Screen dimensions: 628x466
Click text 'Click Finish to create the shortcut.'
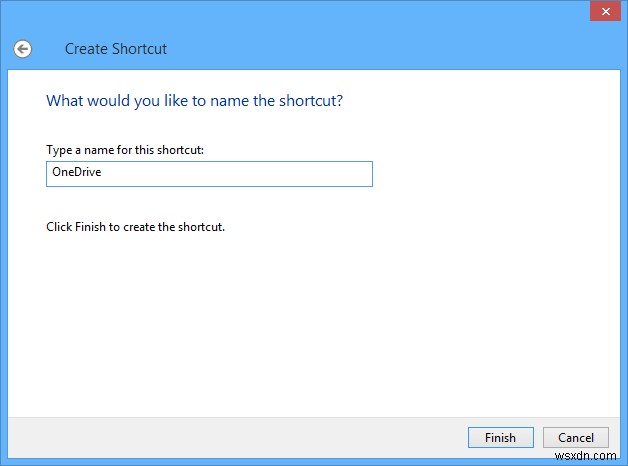point(135,227)
